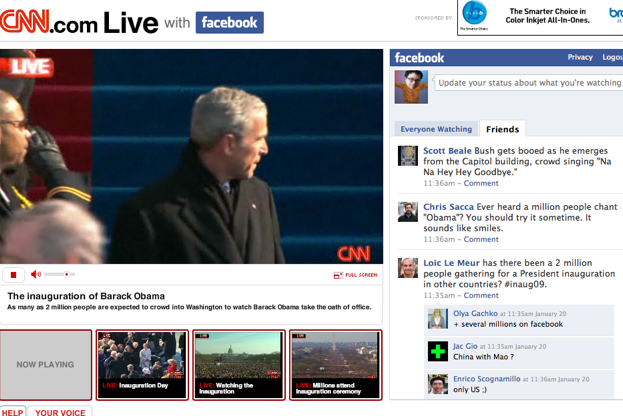Image resolution: width=623 pixels, height=416 pixels.
Task: Play Watching the Inauguration stream
Action: pyautogui.click(x=239, y=364)
